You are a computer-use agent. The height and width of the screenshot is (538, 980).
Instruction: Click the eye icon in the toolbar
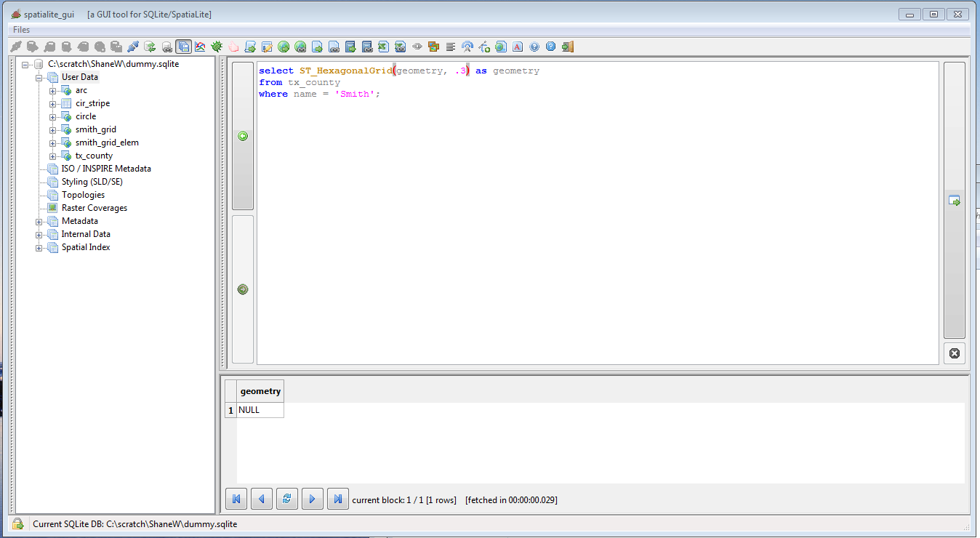click(x=417, y=47)
